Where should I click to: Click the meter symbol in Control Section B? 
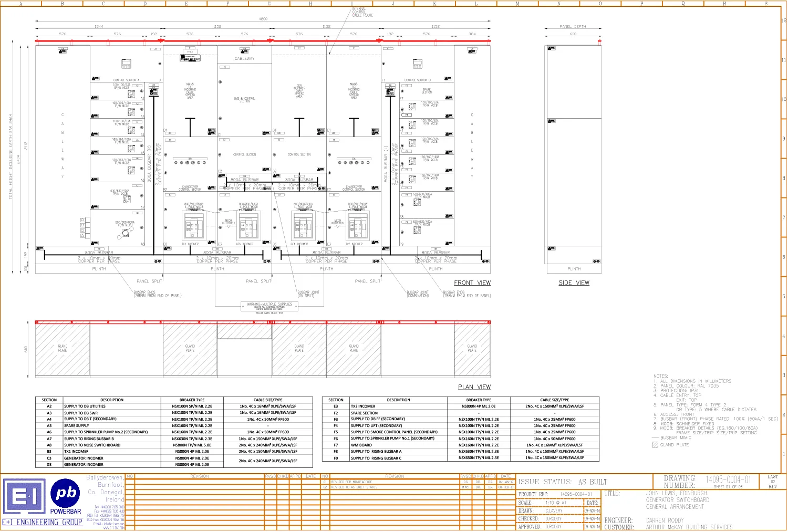point(417,65)
